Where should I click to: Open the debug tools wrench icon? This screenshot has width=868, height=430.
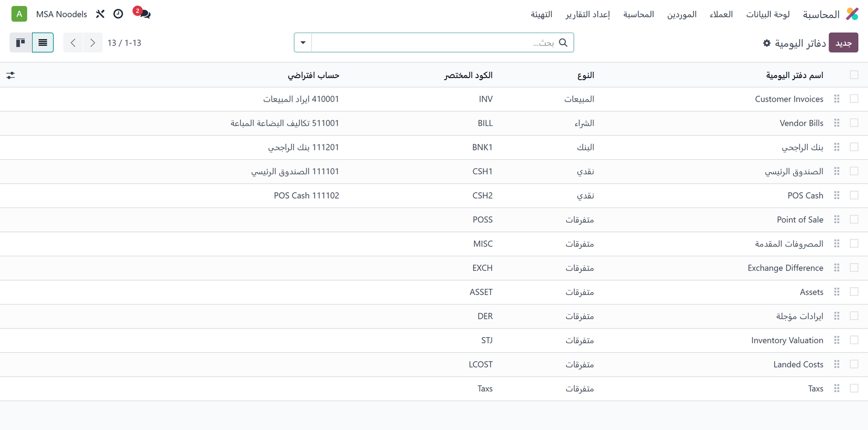100,14
